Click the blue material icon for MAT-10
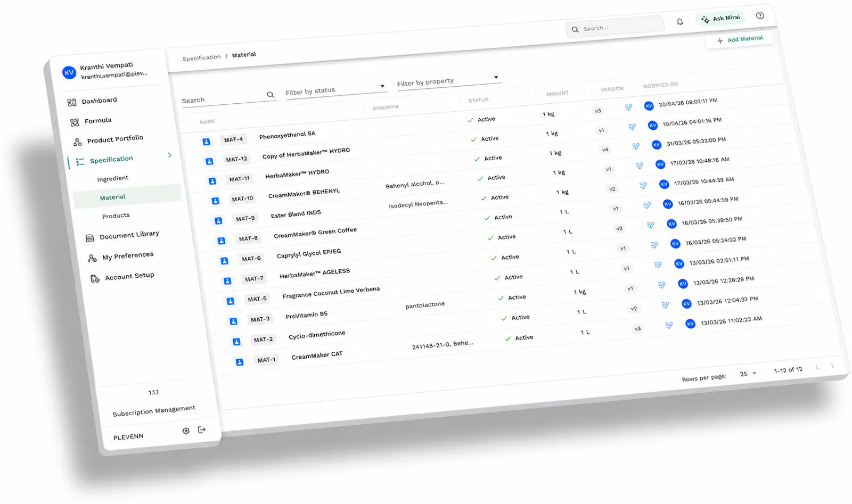The height and width of the screenshot is (504, 852). tap(215, 201)
